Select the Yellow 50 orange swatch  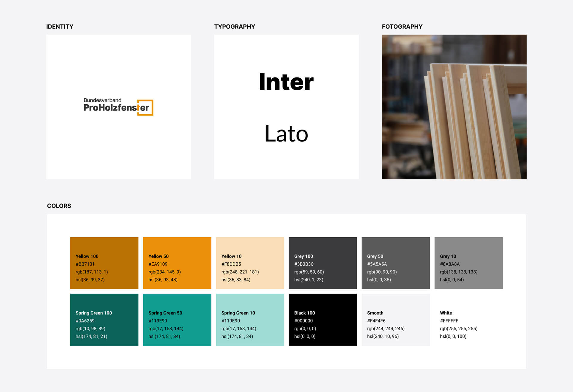click(x=177, y=263)
